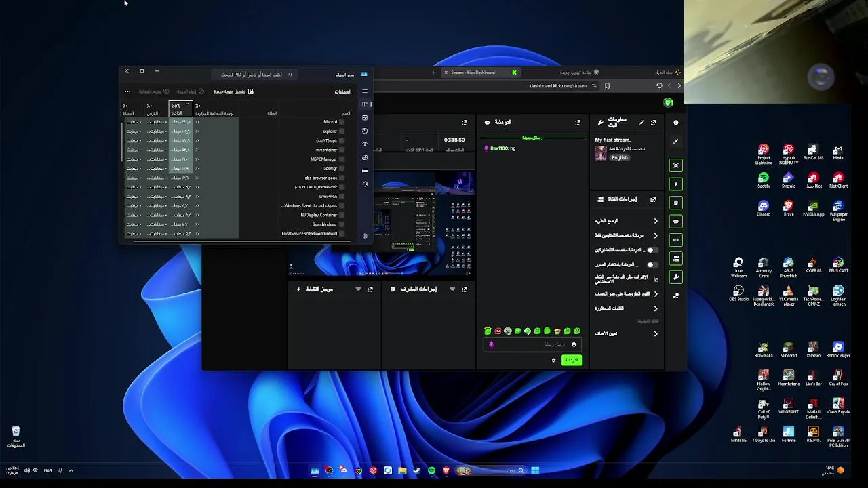Select the MSPCManager process row

coord(234,159)
